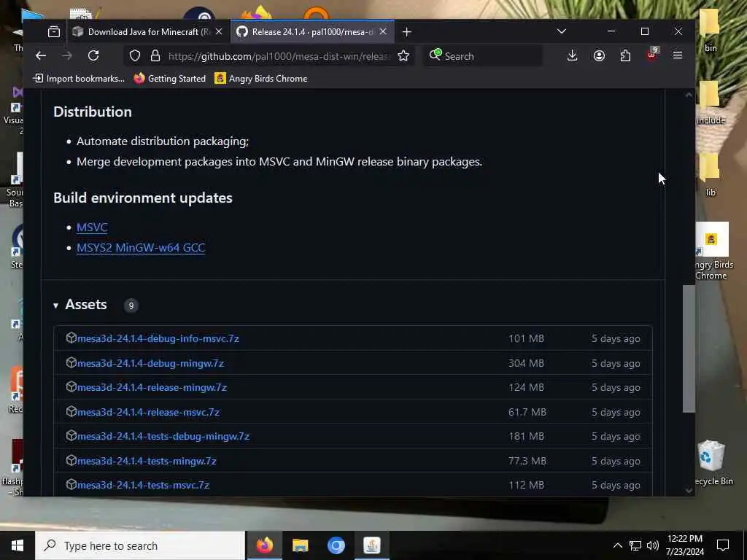Open uBlock Origin extension icon
This screenshot has height=560, width=747.
[x=651, y=55]
